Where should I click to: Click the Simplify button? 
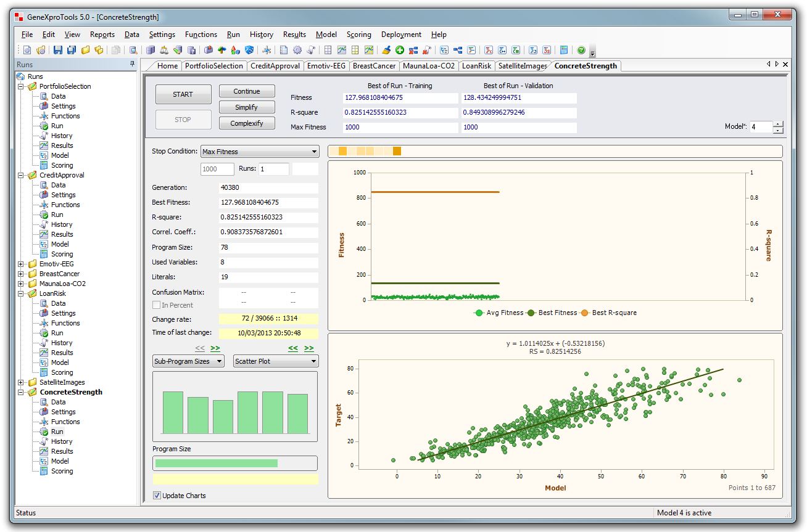[247, 107]
